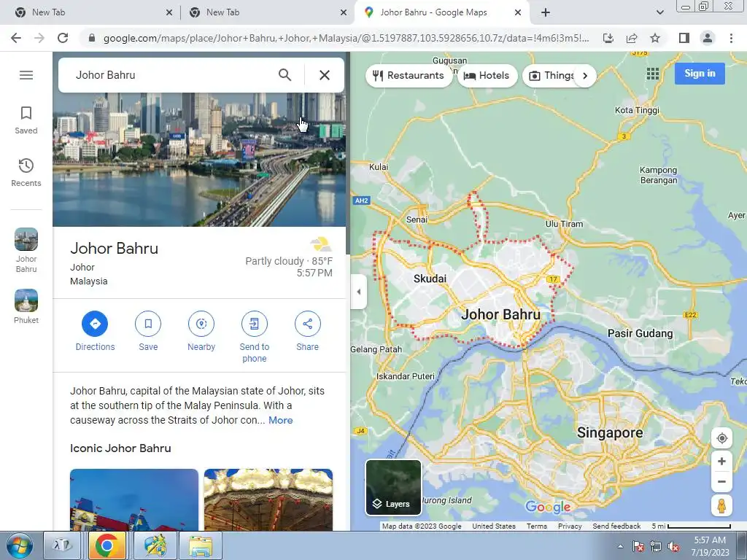The width and height of the screenshot is (747, 560).
Task: Select Phuket recent thumbnail in sidebar
Action: (26, 307)
